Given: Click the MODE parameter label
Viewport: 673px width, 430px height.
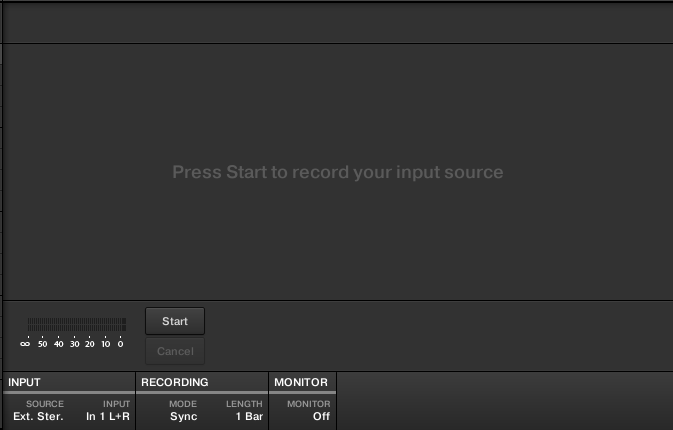Looking at the screenshot, I should point(183,404).
